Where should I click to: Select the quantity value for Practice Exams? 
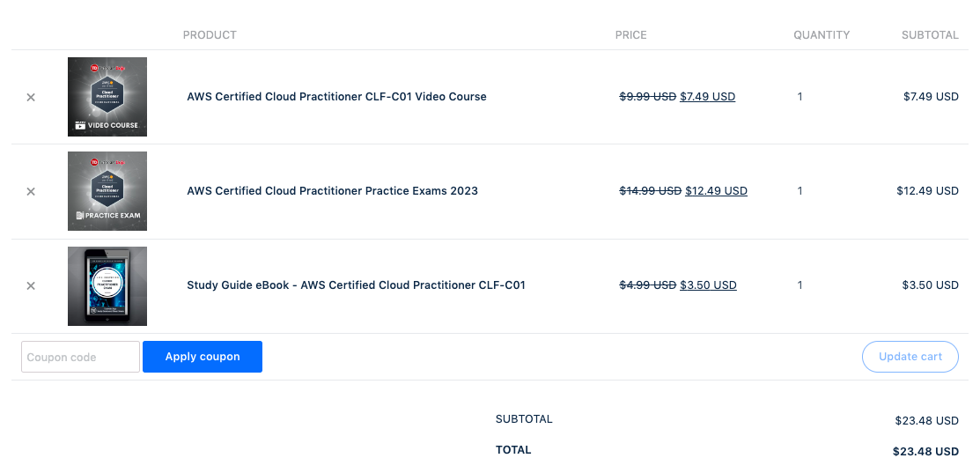(799, 191)
